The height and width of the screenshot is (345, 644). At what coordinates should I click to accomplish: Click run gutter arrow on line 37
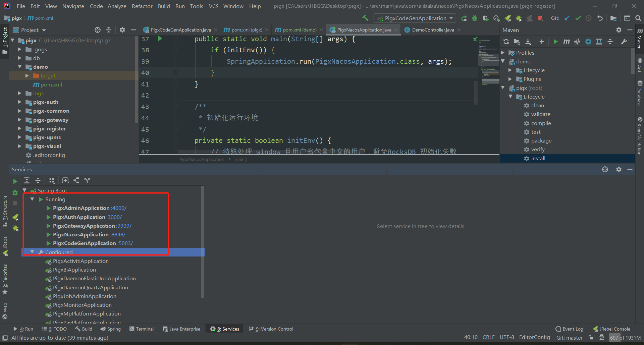[160, 39]
